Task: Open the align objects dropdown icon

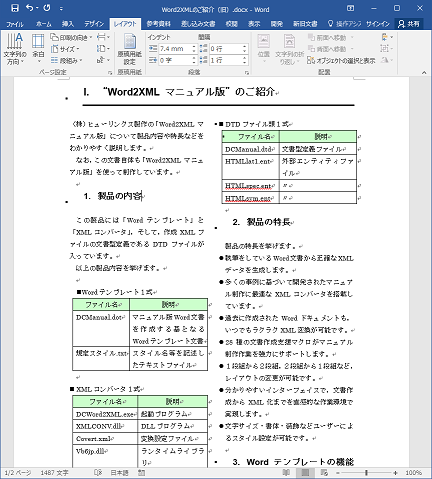Action: pos(387,37)
